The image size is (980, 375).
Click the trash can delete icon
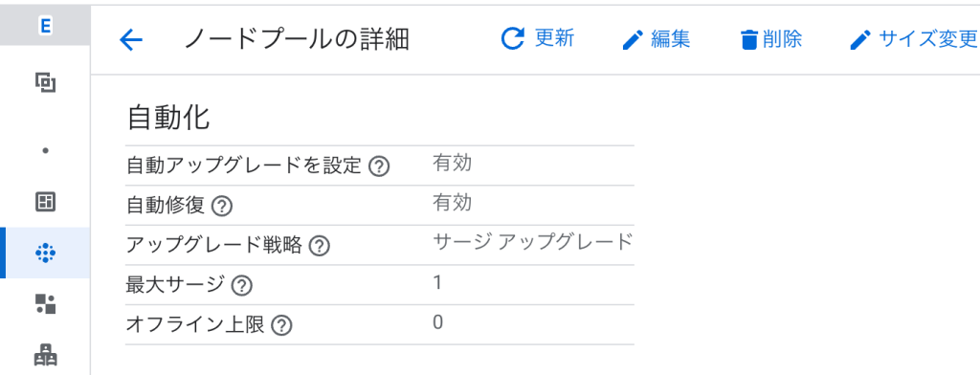click(x=748, y=40)
